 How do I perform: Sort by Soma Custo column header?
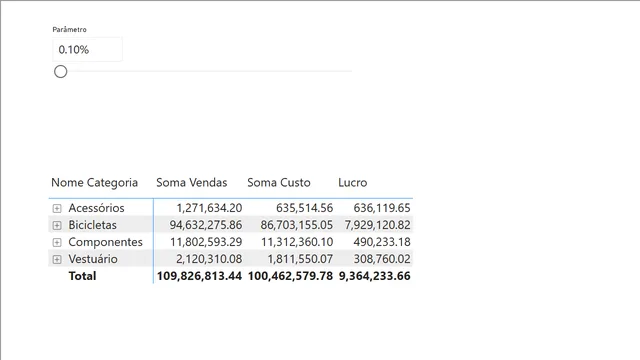pyautogui.click(x=279, y=182)
